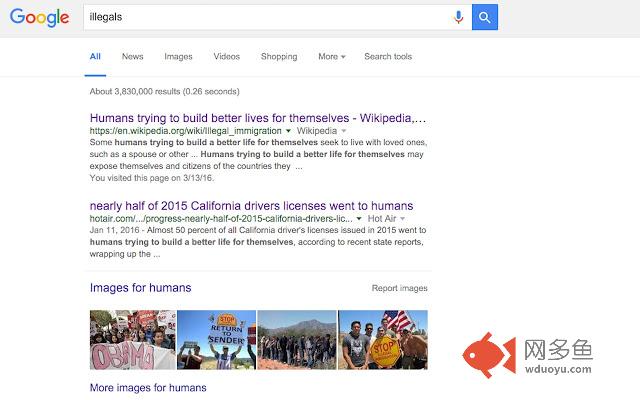Click the Google logo

click(40, 17)
